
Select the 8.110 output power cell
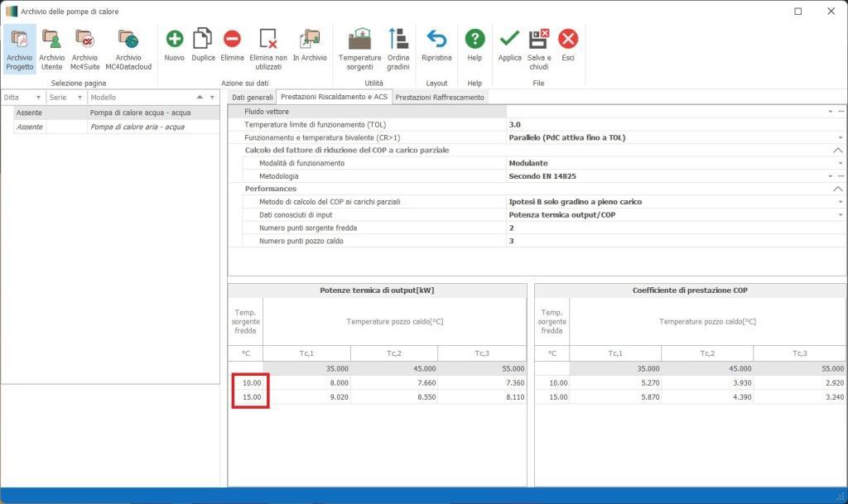tap(482, 397)
